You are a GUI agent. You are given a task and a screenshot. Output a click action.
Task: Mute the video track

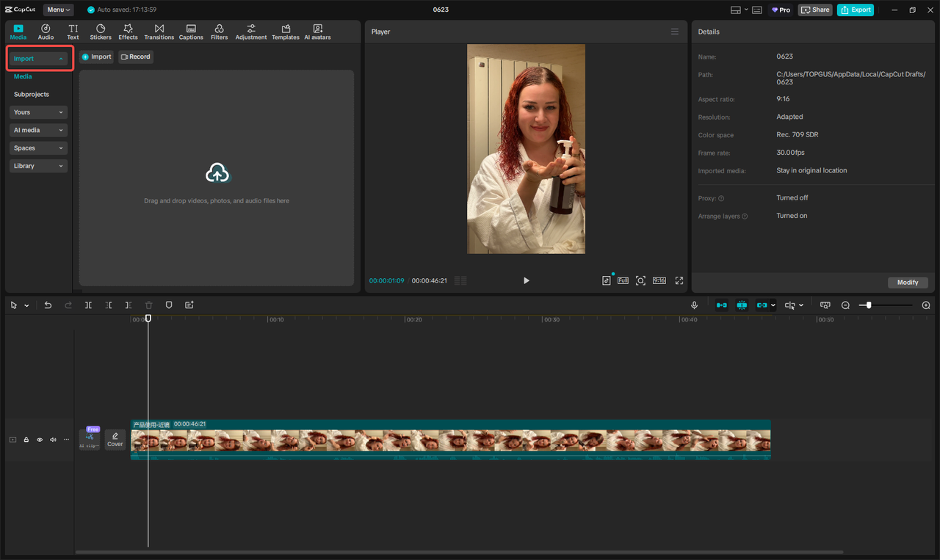coord(52,439)
